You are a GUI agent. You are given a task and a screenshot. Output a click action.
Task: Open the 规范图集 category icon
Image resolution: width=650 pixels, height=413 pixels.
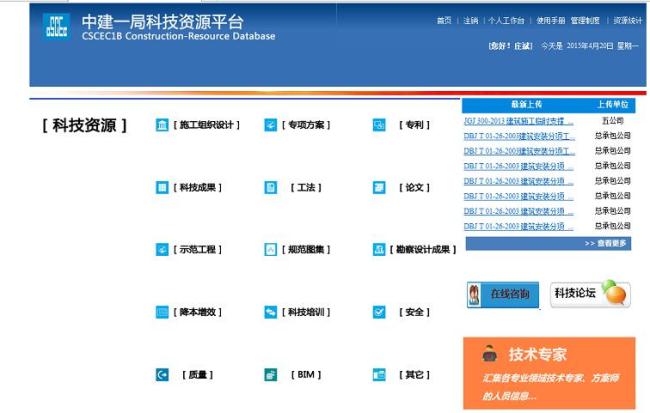(x=270, y=250)
